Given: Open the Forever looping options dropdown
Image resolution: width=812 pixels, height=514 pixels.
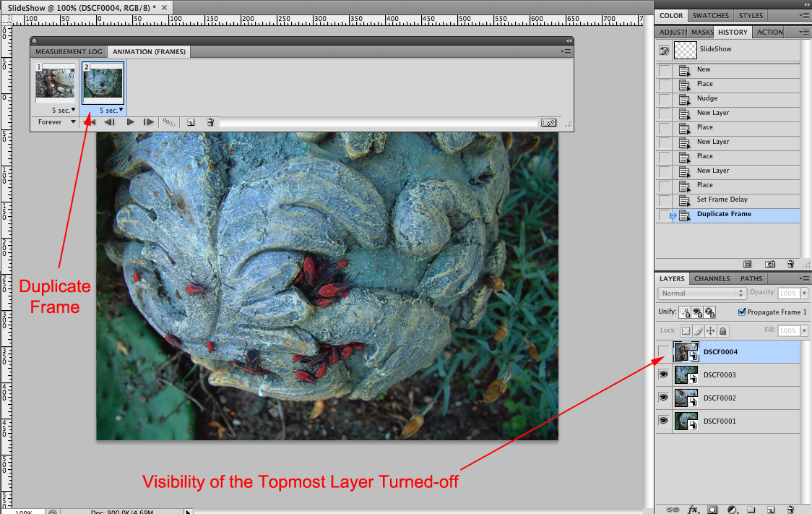Looking at the screenshot, I should click(x=56, y=122).
